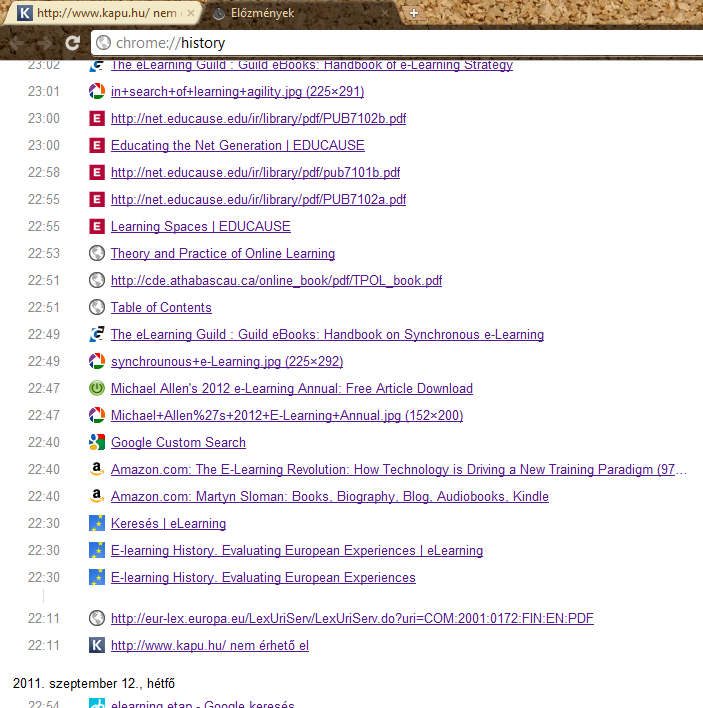This screenshot has height=708, width=703.
Task: Click the EDUCAUSE icon beside pub7101b.pdf
Action: pyautogui.click(x=97, y=172)
